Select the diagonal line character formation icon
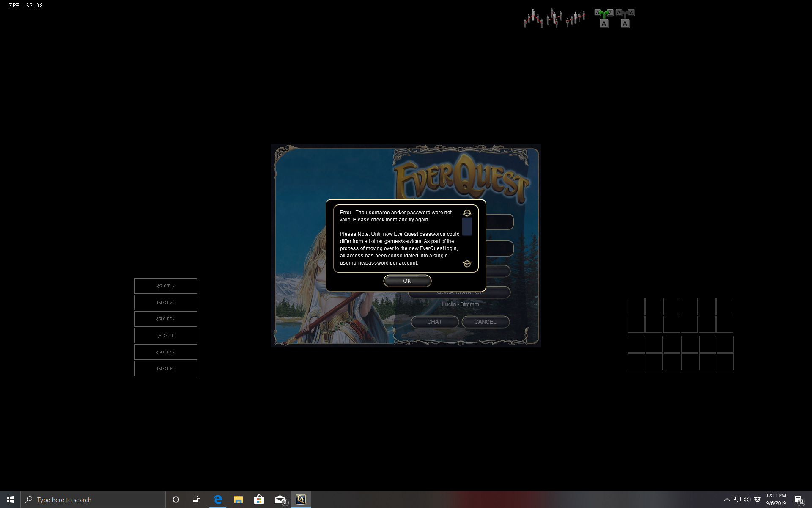 [x=576, y=18]
